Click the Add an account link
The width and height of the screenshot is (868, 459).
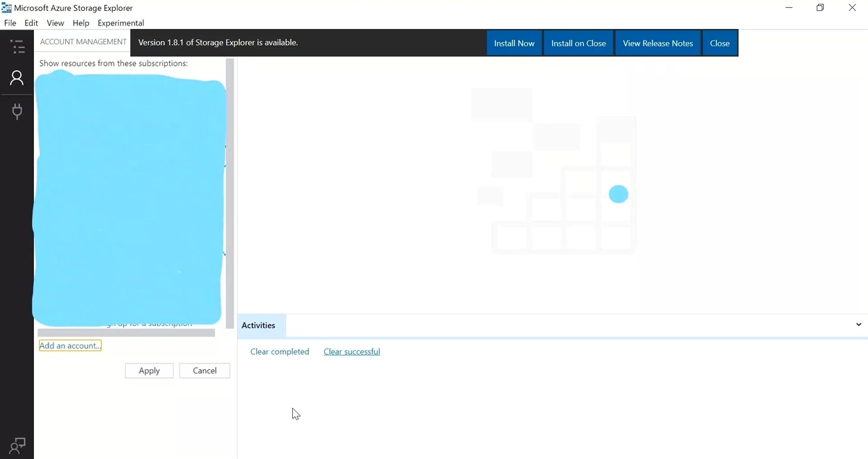(70, 346)
